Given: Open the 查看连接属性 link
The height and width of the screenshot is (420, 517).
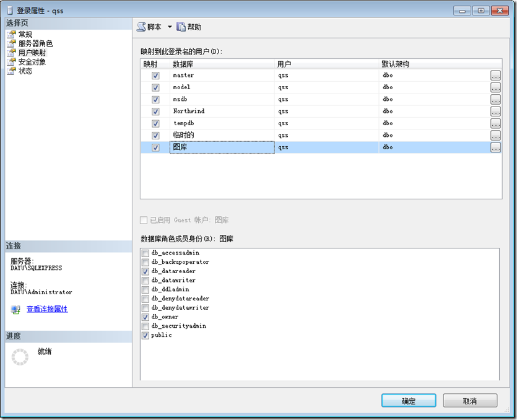Looking at the screenshot, I should [47, 309].
